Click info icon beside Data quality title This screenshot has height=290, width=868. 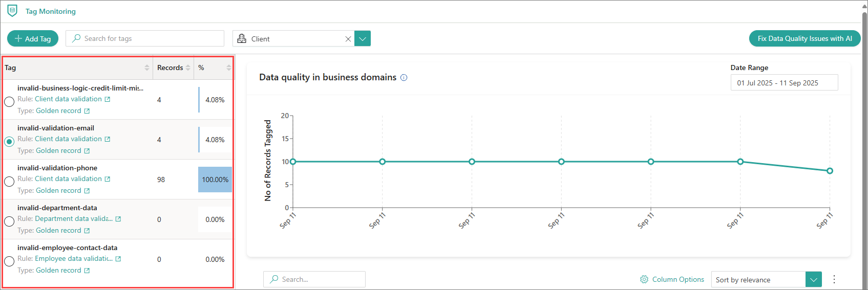point(404,78)
